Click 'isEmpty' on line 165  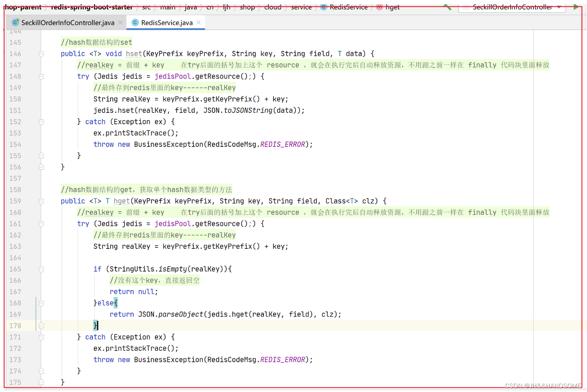[x=173, y=269]
